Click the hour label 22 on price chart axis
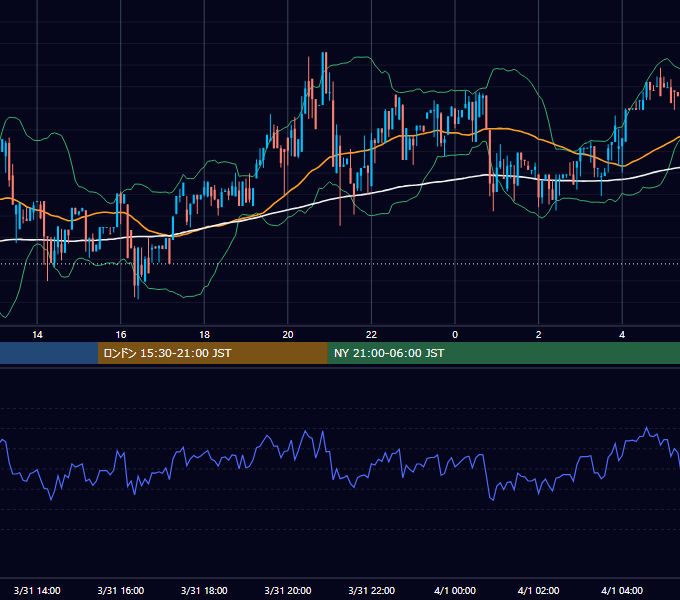 pyautogui.click(x=371, y=335)
